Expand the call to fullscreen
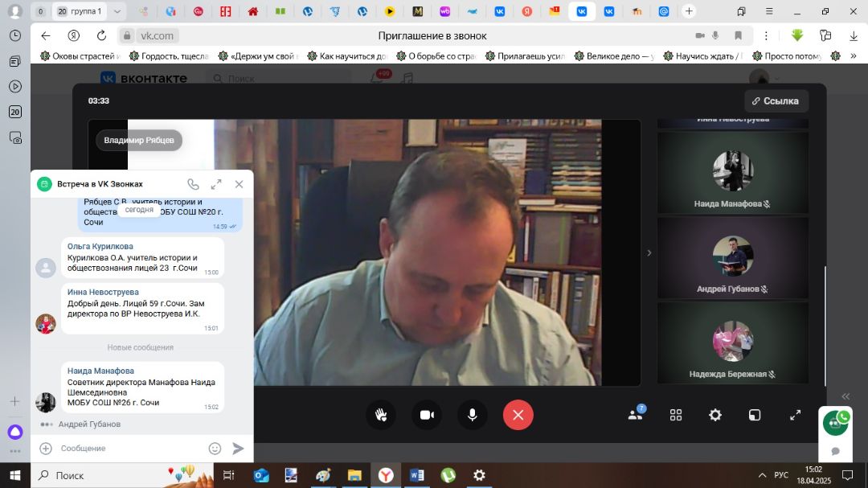 pyautogui.click(x=796, y=415)
